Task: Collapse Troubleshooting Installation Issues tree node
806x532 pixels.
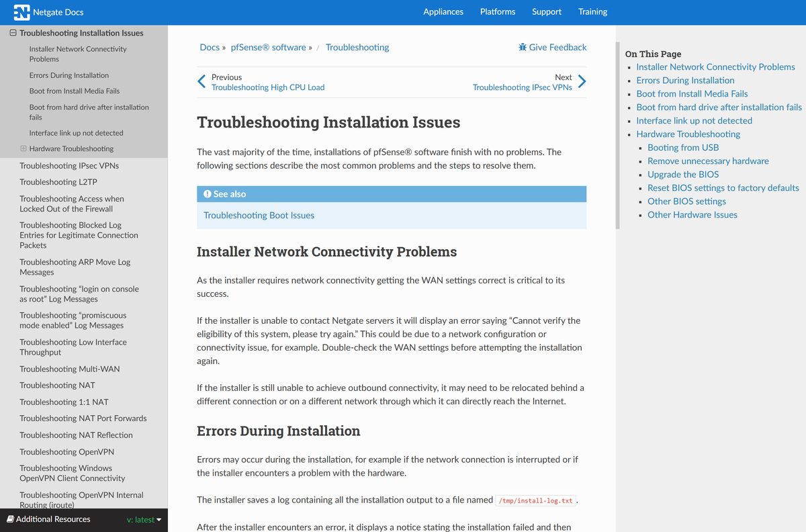Action: (13, 32)
